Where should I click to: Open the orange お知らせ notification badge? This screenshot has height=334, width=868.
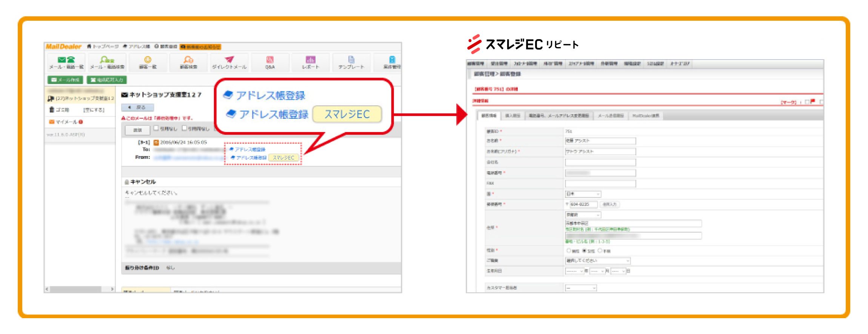point(200,47)
